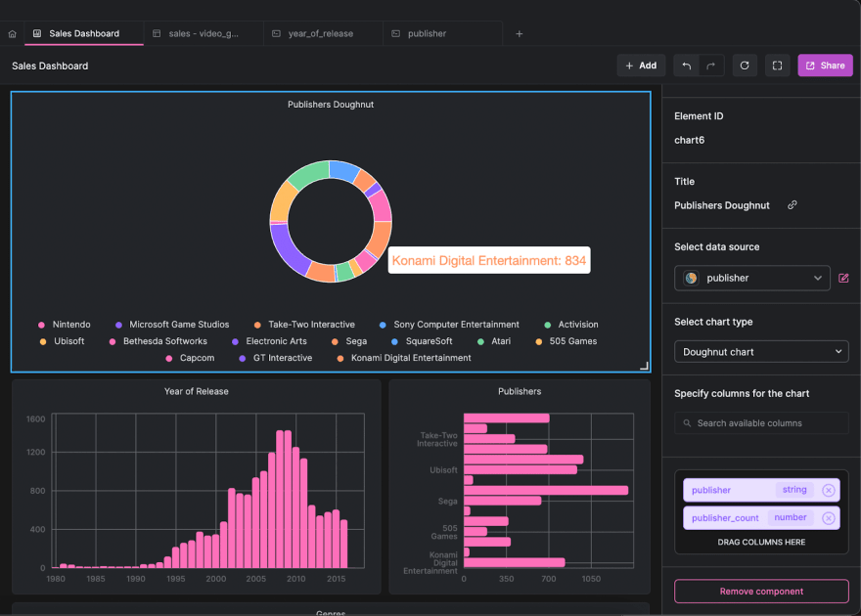Click the SquareSoft legend color dot
The height and width of the screenshot is (616, 861).
394,342
